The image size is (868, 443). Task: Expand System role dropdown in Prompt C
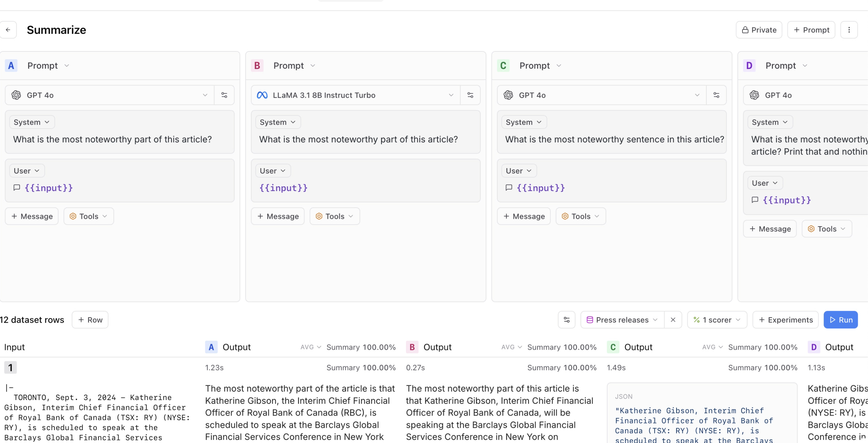tap(524, 122)
